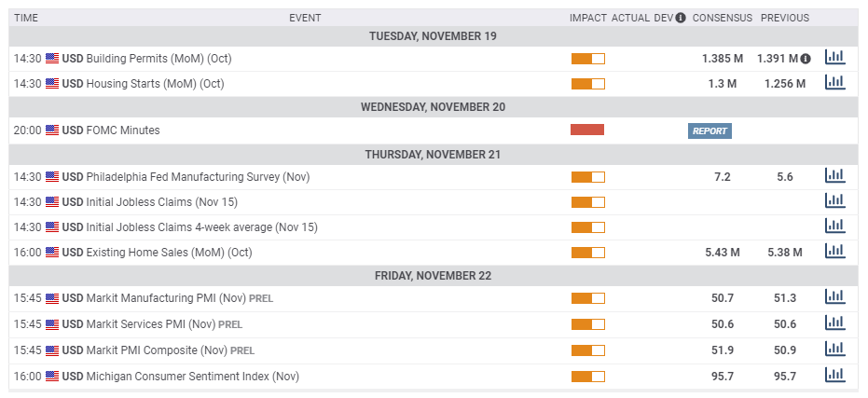The image size is (868, 398).
Task: Open the Markit Services PMI (Nov) event
Action: tap(151, 324)
